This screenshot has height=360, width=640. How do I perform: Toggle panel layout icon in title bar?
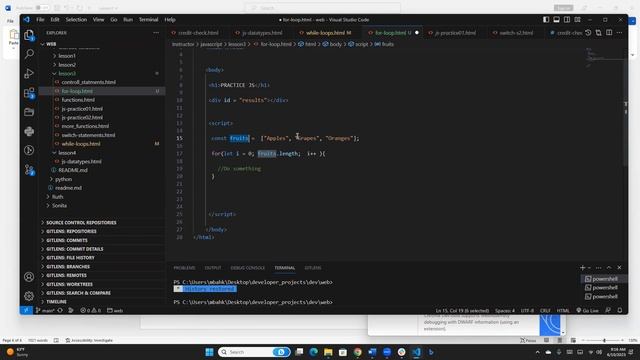pyautogui.click(x=556, y=20)
